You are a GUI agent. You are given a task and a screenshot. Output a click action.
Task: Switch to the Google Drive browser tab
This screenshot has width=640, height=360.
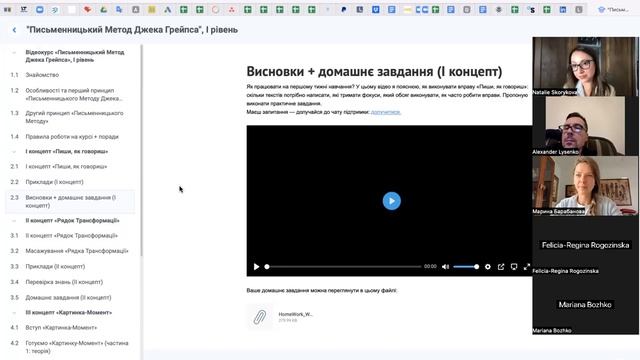tap(103, 9)
